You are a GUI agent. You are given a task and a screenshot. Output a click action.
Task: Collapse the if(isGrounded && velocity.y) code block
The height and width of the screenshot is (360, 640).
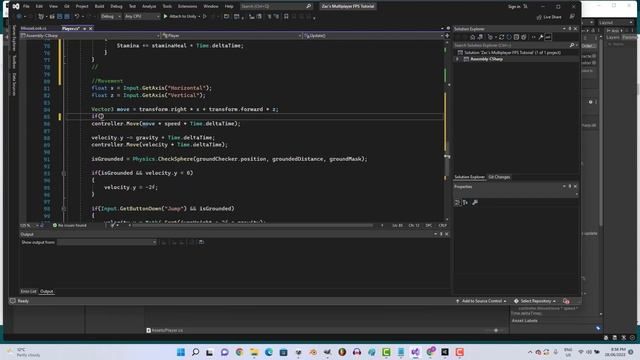click(x=64, y=173)
